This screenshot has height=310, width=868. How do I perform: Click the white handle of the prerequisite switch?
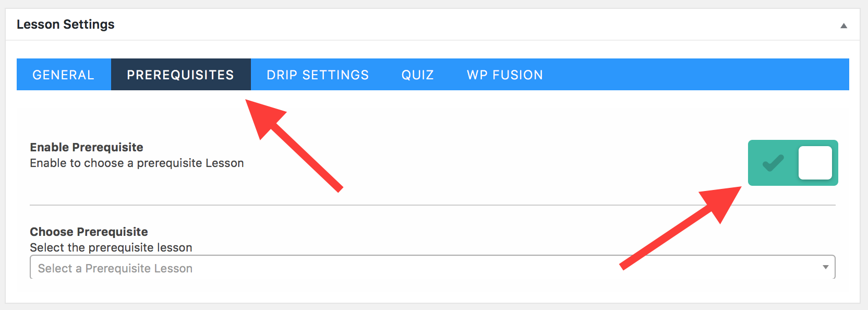pos(815,163)
